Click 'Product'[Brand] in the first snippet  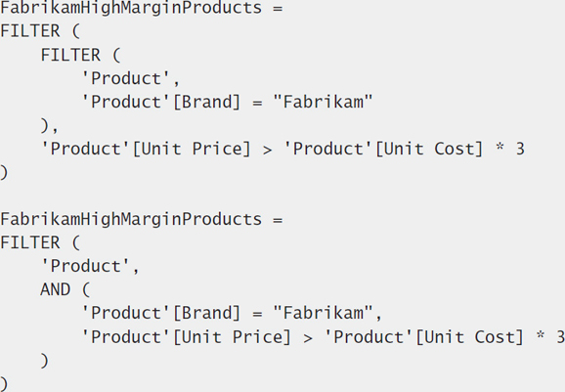pos(160,102)
